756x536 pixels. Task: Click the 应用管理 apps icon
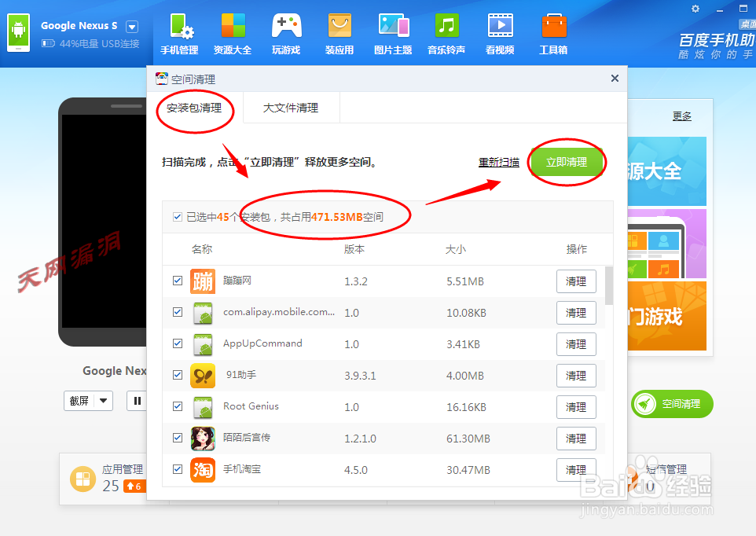(x=83, y=479)
